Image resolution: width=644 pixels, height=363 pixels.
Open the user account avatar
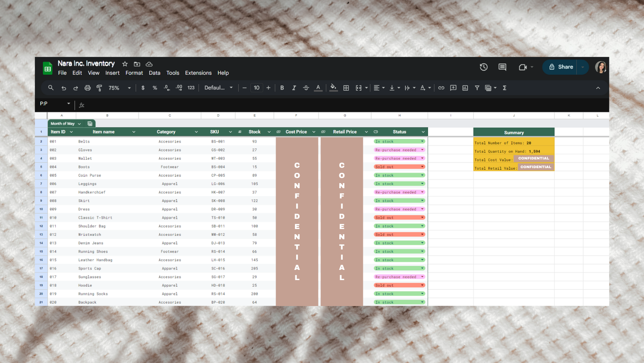coord(600,67)
